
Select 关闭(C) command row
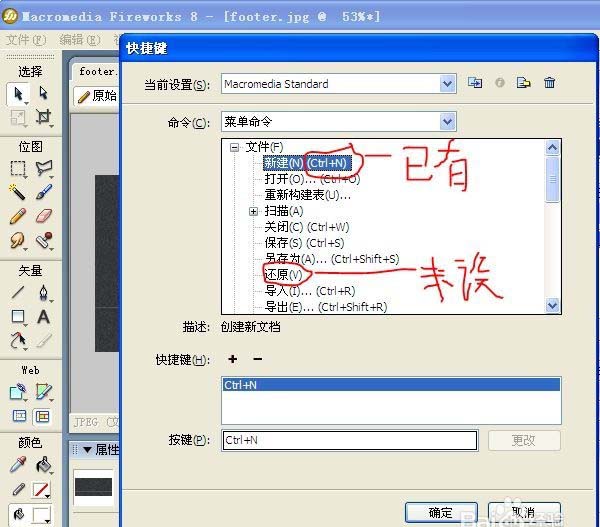point(307,227)
